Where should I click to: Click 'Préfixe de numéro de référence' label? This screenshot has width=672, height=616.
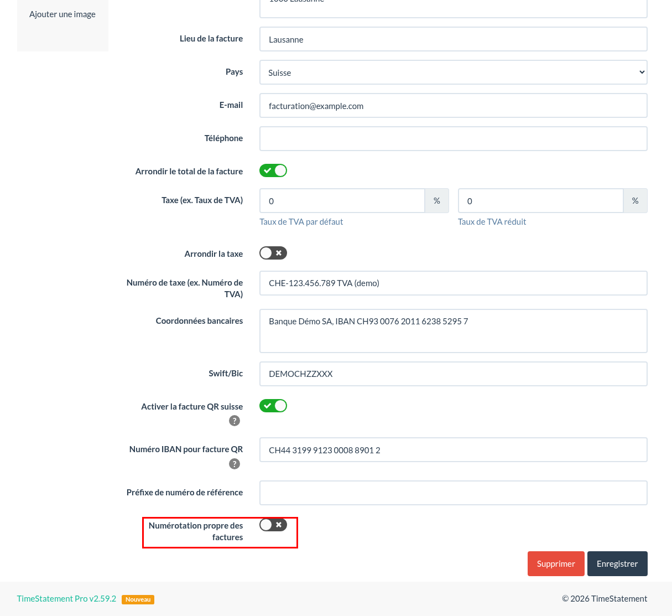pos(185,493)
